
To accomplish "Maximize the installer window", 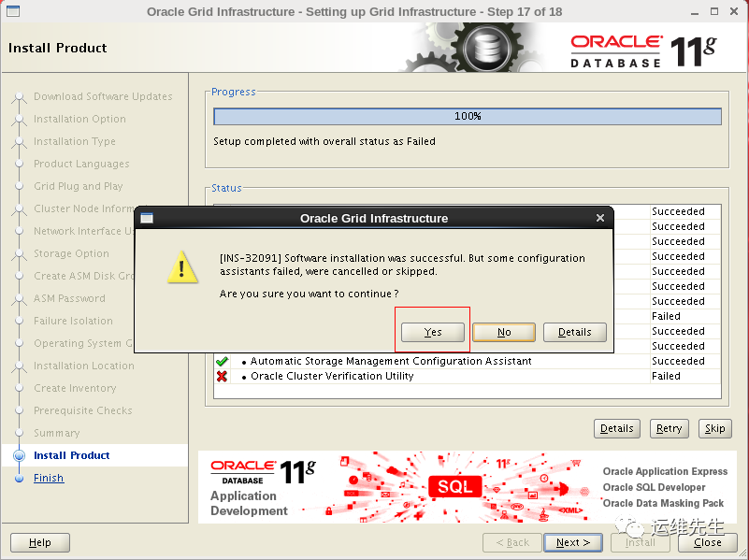I will pyautogui.click(x=714, y=11).
